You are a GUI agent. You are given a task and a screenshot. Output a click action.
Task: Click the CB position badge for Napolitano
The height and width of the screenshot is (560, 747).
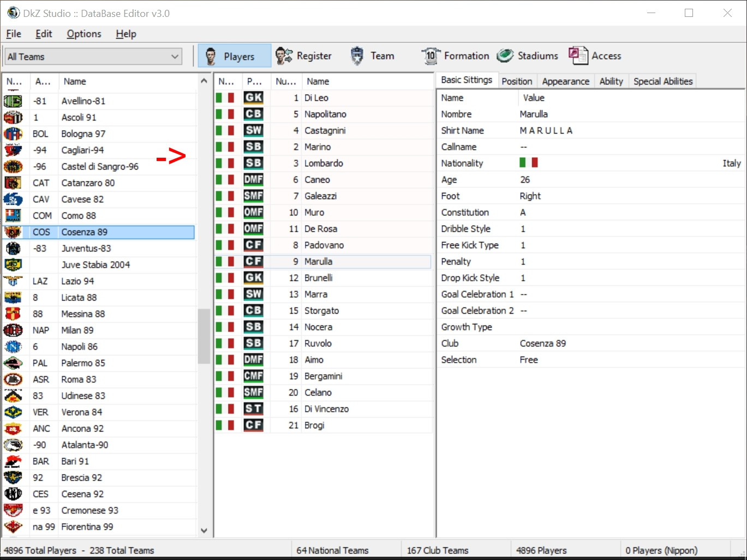tap(254, 114)
